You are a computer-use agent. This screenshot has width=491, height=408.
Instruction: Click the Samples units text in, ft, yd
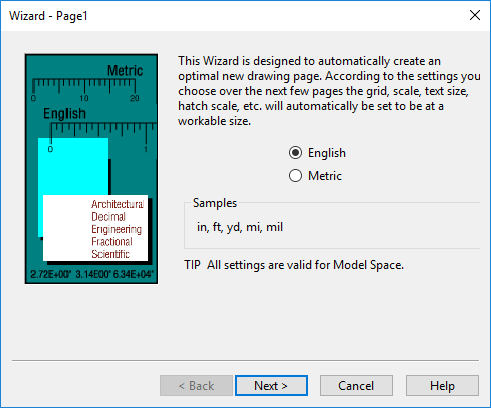[240, 227]
